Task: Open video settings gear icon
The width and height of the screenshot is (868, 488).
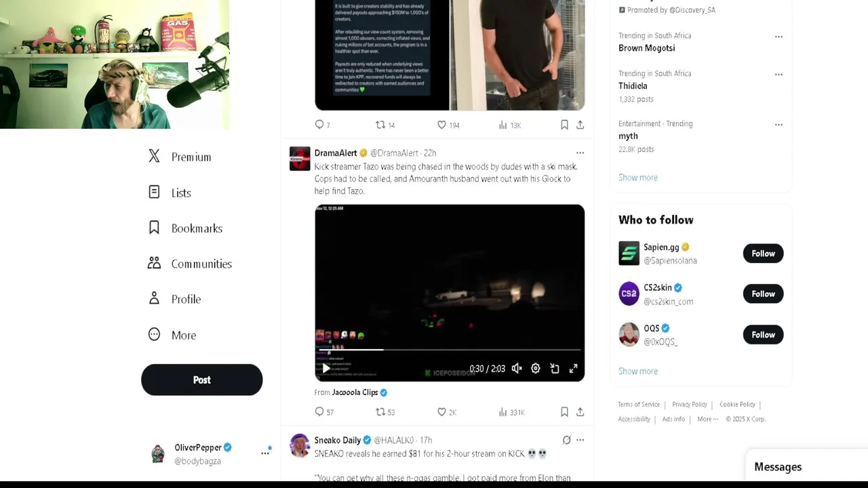Action: 536,369
